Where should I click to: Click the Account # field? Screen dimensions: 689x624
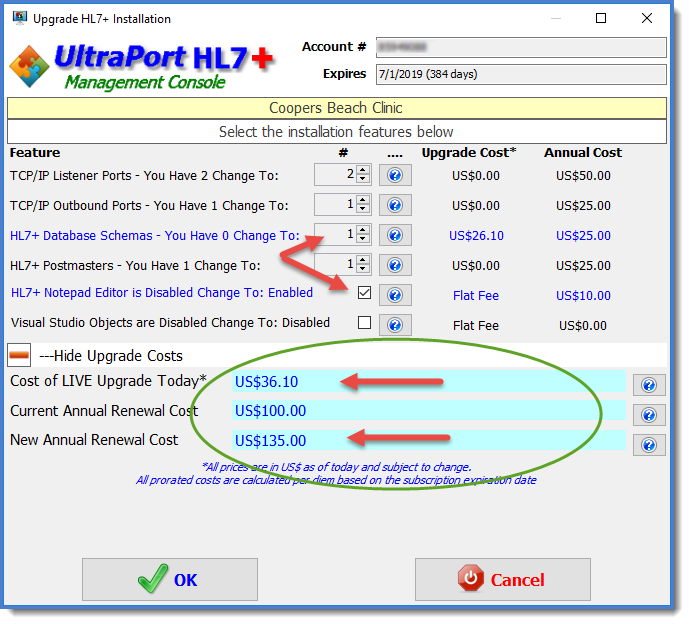(x=521, y=47)
